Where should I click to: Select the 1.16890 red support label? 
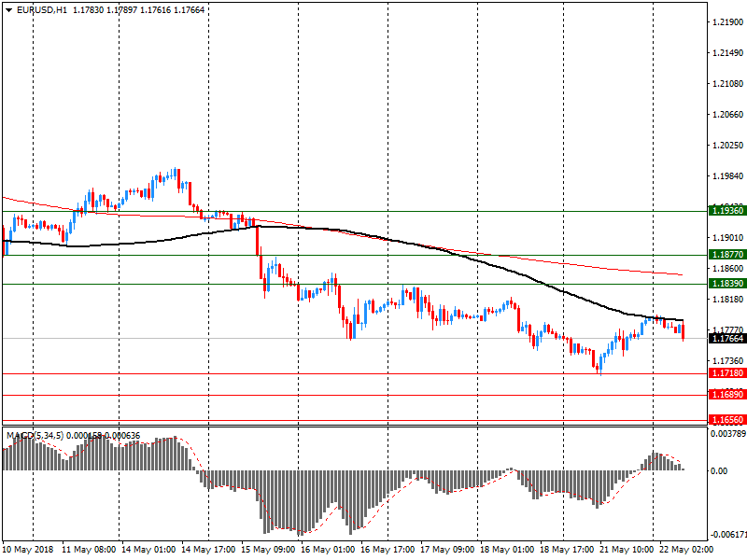pyautogui.click(x=726, y=395)
